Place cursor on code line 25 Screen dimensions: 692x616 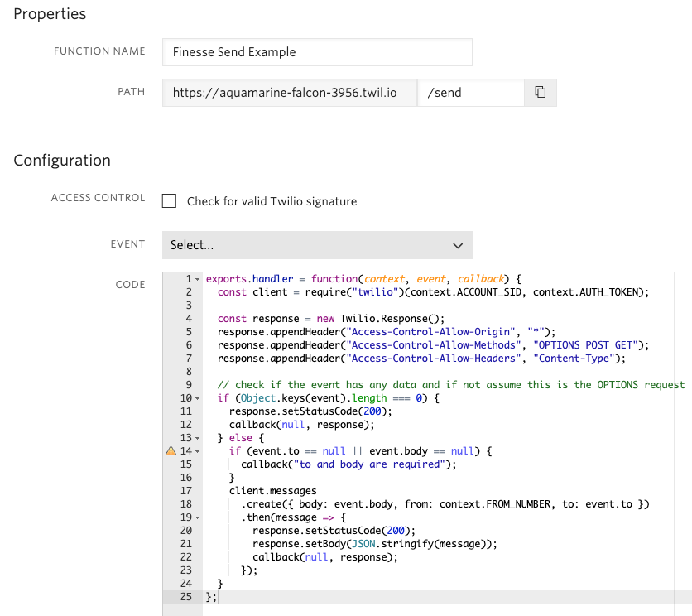click(212, 597)
